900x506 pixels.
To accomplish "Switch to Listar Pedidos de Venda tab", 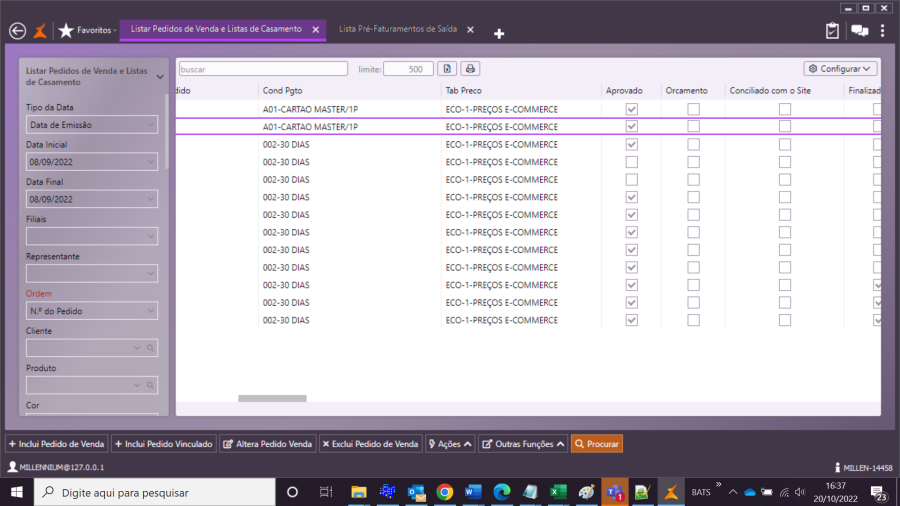I will 216,29.
